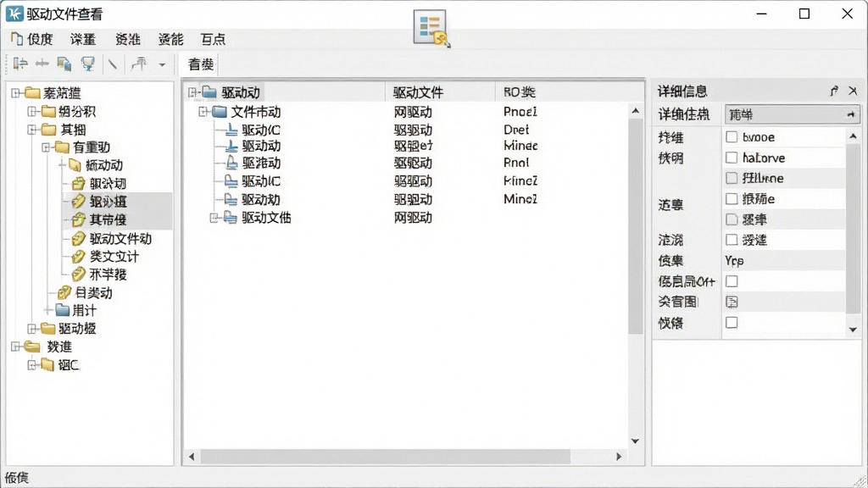Open the 百点 menu
This screenshot has width=868, height=488.
[213, 39]
